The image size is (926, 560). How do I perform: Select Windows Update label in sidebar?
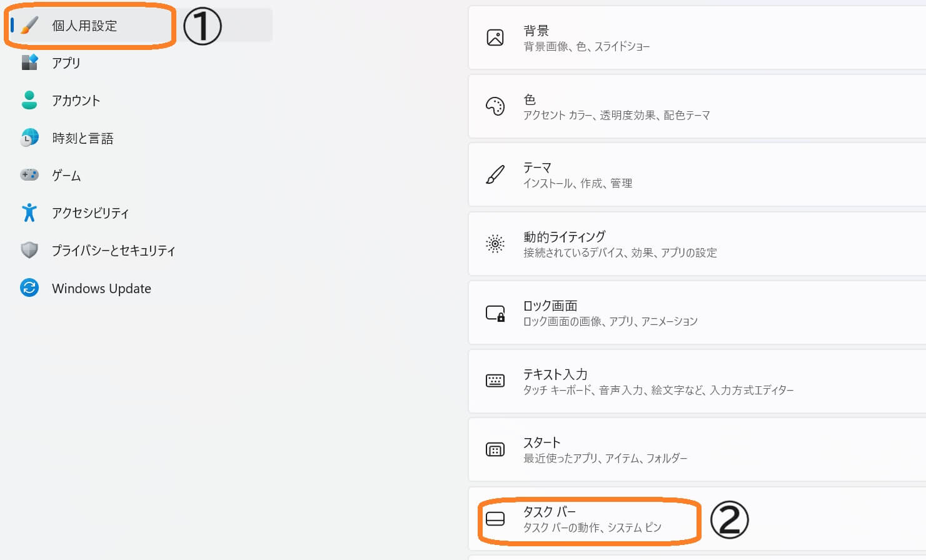[101, 288]
